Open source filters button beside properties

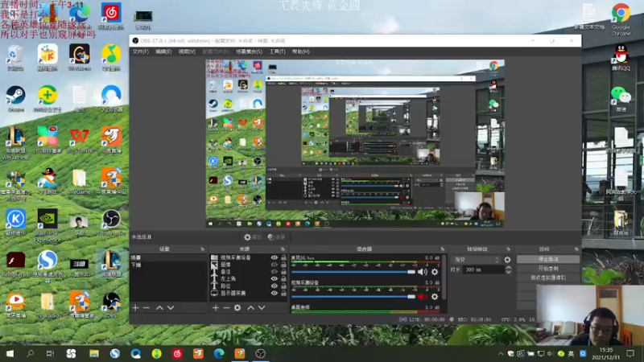coord(276,237)
